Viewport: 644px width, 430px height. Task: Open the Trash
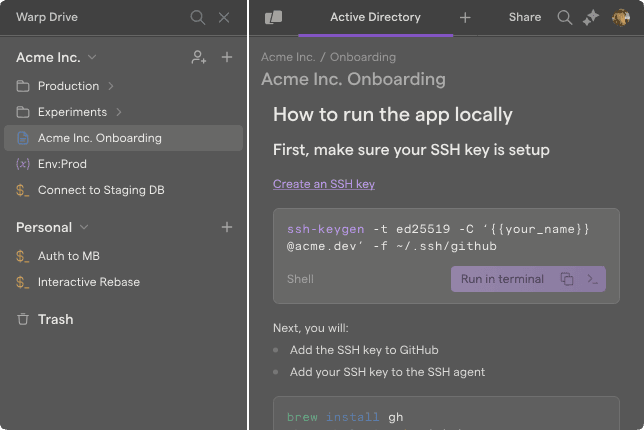[x=55, y=319]
